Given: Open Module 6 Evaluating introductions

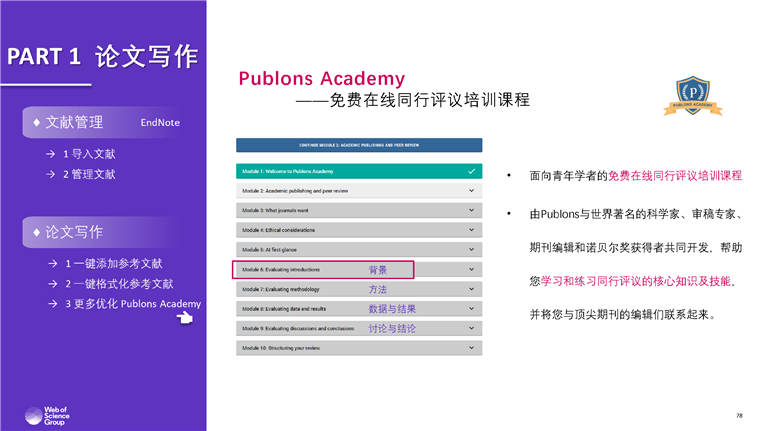Looking at the screenshot, I should pyautogui.click(x=359, y=269).
